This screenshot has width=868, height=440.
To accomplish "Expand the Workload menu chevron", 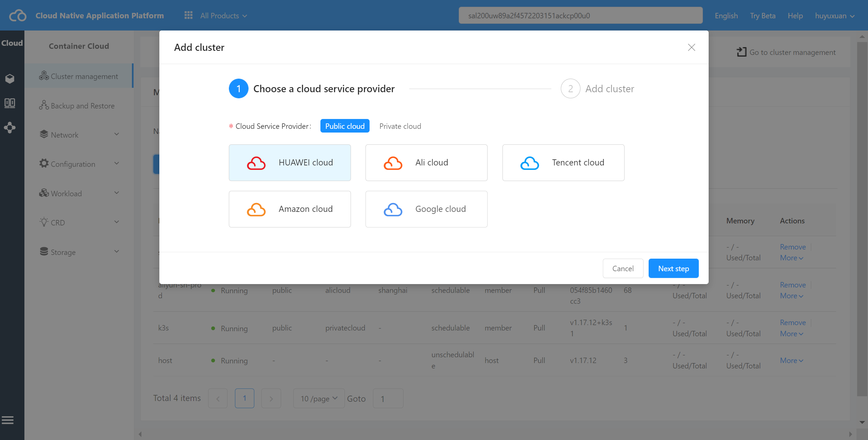I will coord(117,193).
